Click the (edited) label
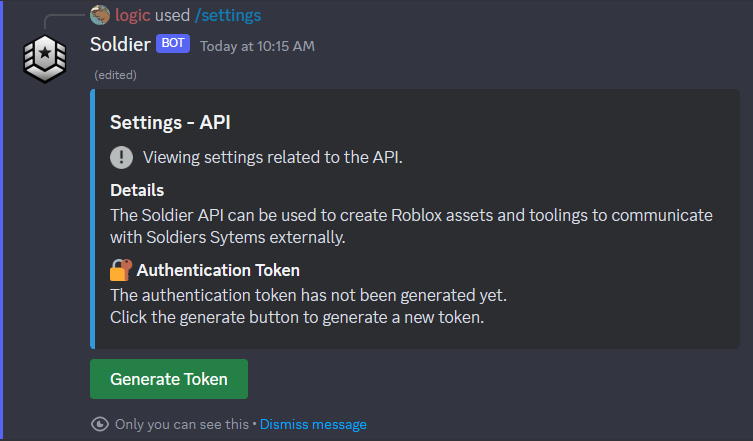753x441 pixels. pos(115,74)
